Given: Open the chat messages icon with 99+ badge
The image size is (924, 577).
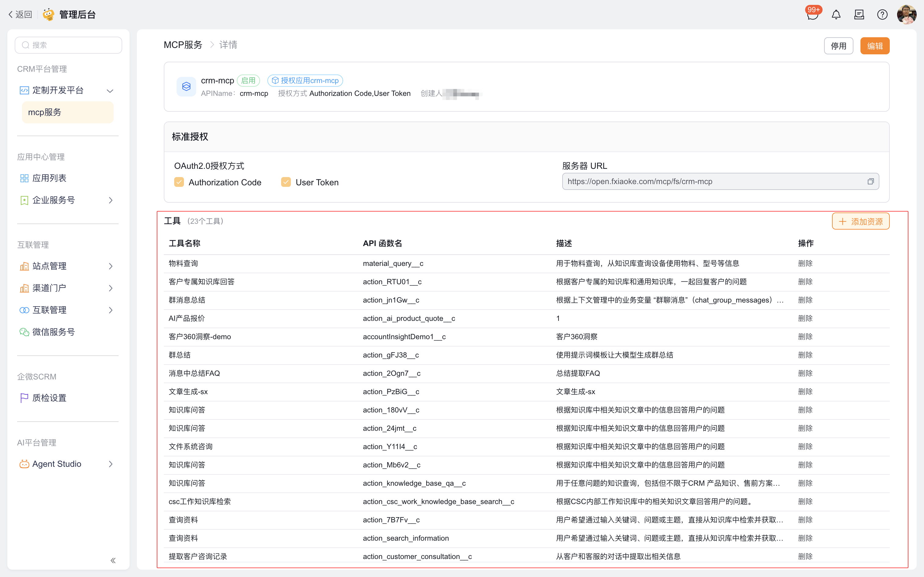Looking at the screenshot, I should [812, 15].
